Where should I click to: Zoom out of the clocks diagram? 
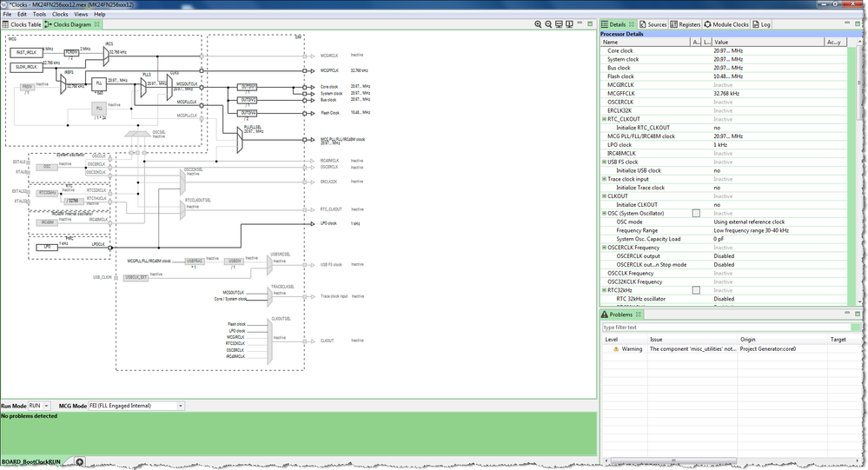point(548,24)
